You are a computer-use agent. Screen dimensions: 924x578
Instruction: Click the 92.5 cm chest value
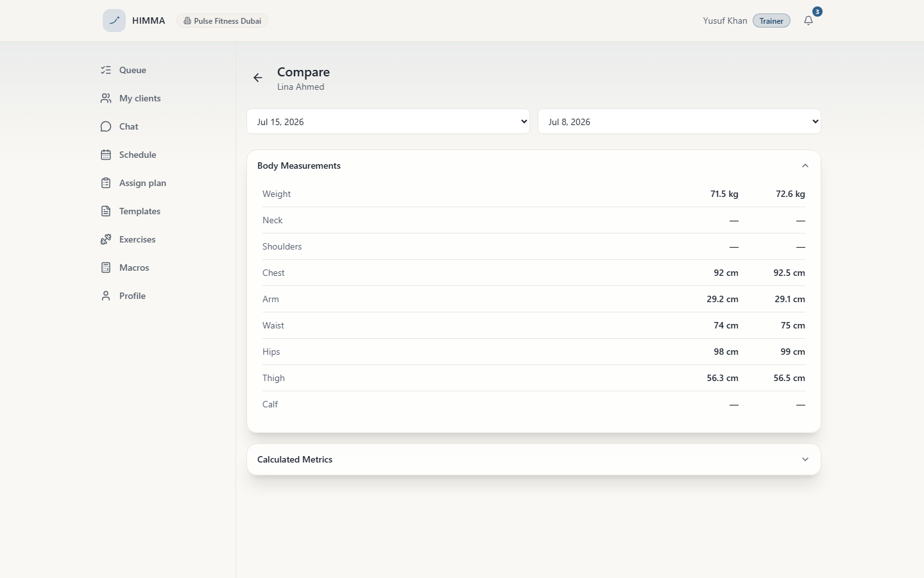point(789,273)
